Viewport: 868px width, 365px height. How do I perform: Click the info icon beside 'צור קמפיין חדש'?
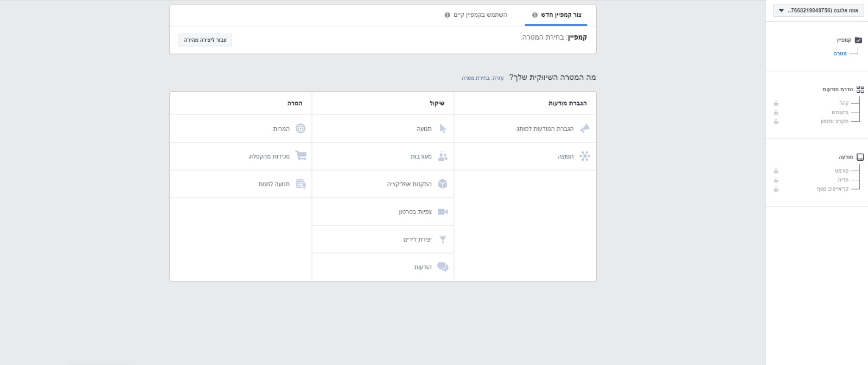click(535, 15)
